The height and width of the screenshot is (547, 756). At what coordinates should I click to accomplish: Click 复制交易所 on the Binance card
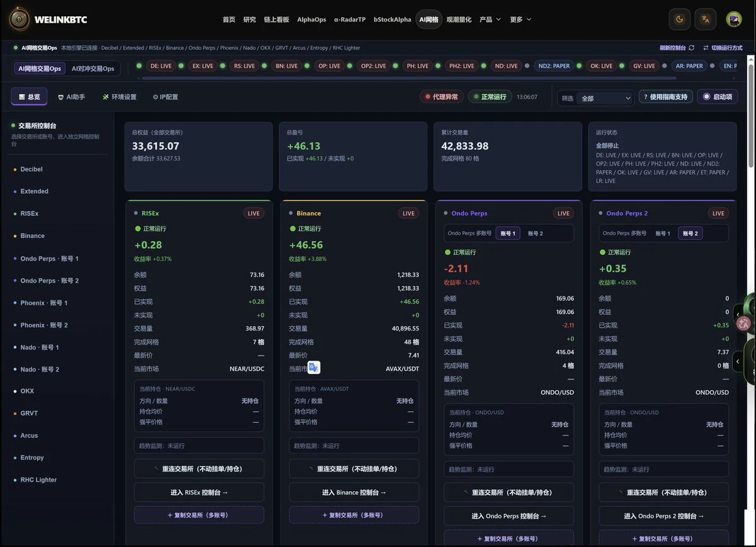[354, 515]
